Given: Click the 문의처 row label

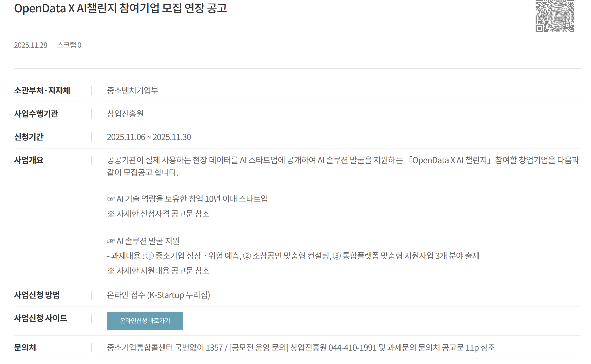Looking at the screenshot, I should (25, 348).
